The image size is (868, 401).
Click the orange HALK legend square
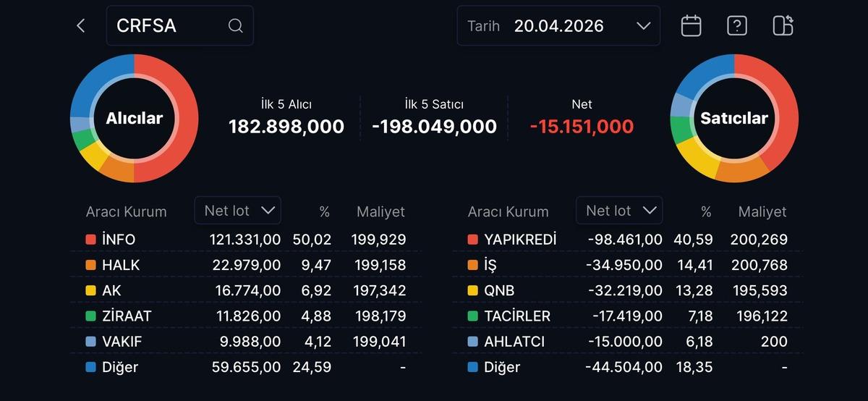click(90, 266)
